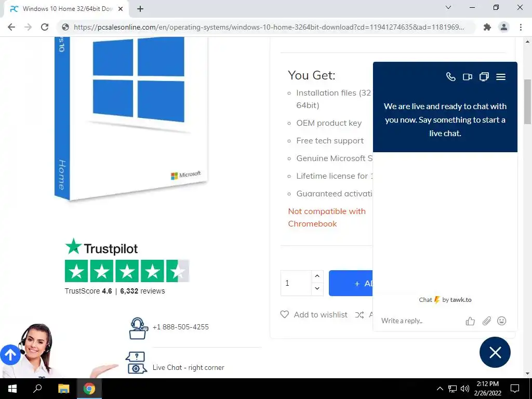Screen dimensions: 532x399
Task: Click the browser address bar URL
Action: [269, 27]
